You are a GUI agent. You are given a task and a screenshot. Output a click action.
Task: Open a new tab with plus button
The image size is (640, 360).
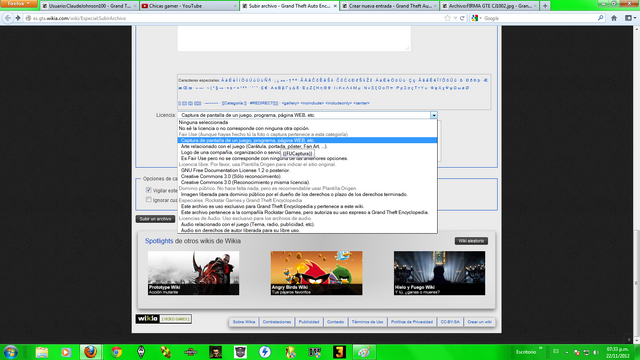(545, 6)
